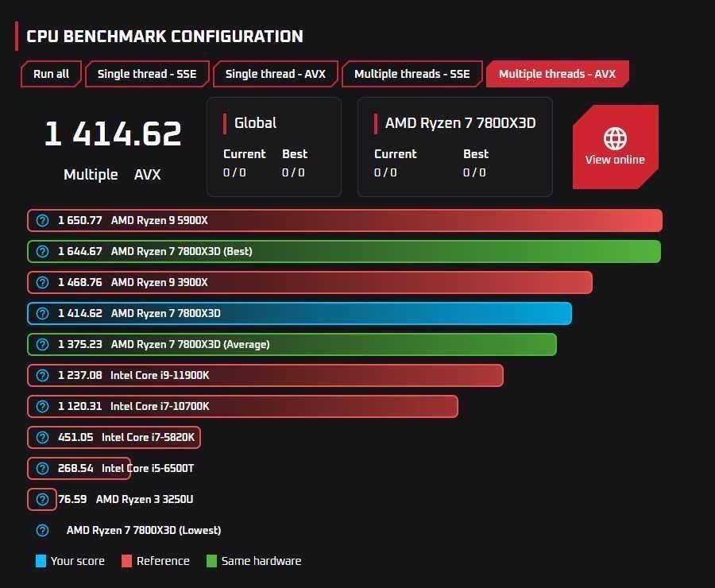Open View online results
The width and height of the screenshot is (715, 588).
click(615, 147)
